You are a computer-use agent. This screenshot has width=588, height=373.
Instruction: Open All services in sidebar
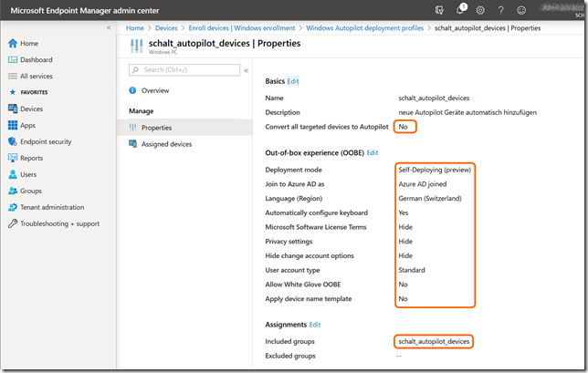(x=37, y=76)
